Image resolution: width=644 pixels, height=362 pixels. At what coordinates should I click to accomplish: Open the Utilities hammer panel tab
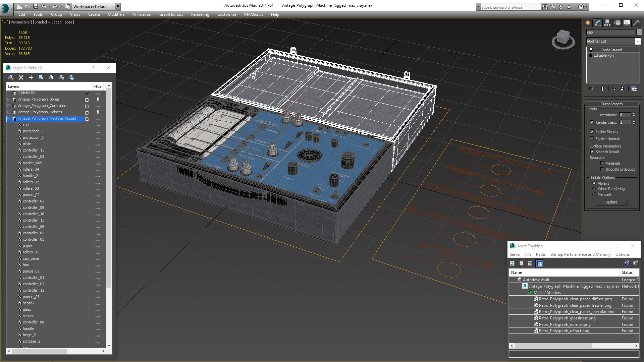click(x=636, y=23)
